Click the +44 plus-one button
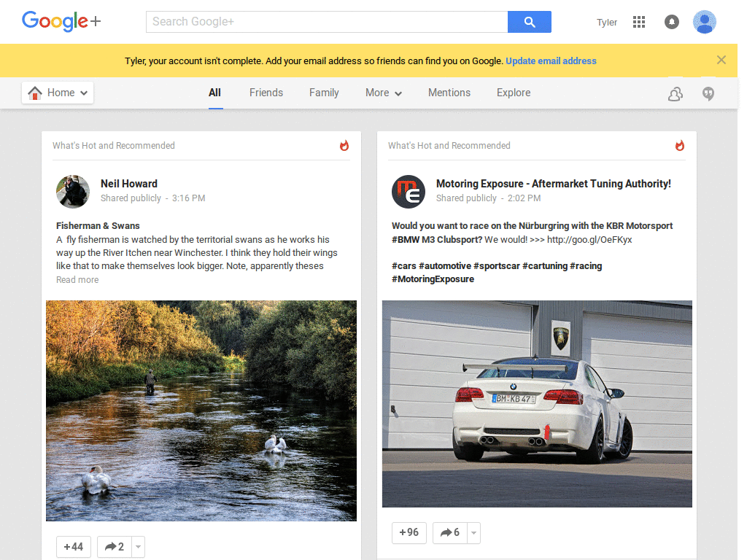The height and width of the screenshot is (560, 747). 74,547
